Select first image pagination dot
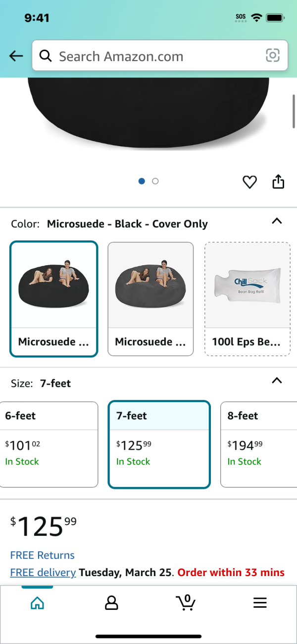Image resolution: width=297 pixels, height=644 pixels. pyautogui.click(x=142, y=181)
